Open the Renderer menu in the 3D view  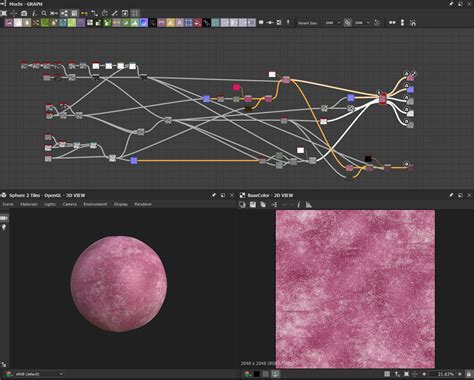143,204
